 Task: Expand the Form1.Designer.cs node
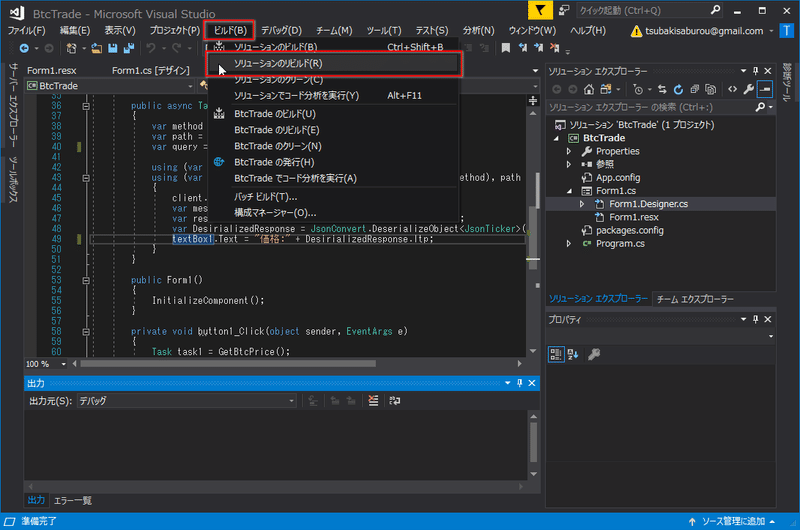[582, 204]
